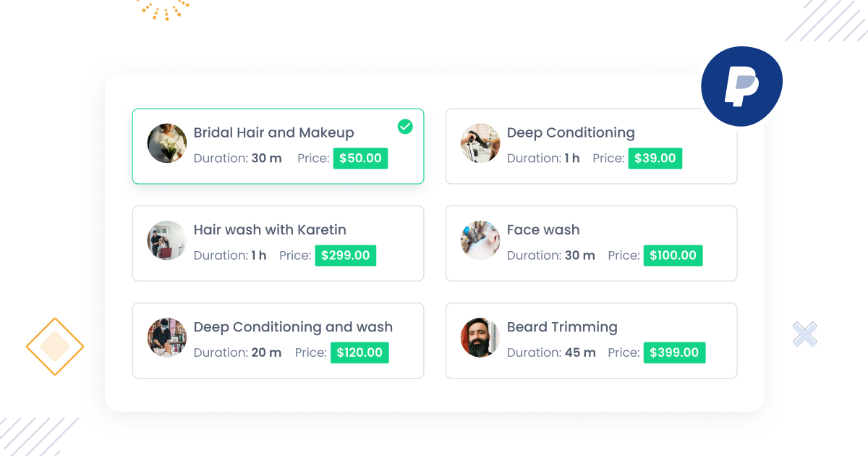This screenshot has width=868, height=456.
Task: Select the Deep Conditioning service card
Action: click(x=591, y=146)
